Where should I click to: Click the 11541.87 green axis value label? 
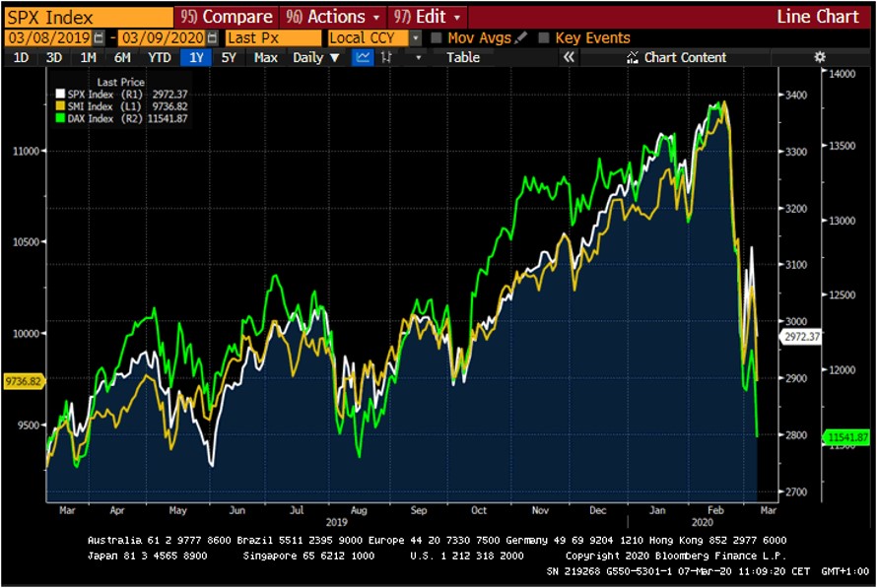(846, 437)
